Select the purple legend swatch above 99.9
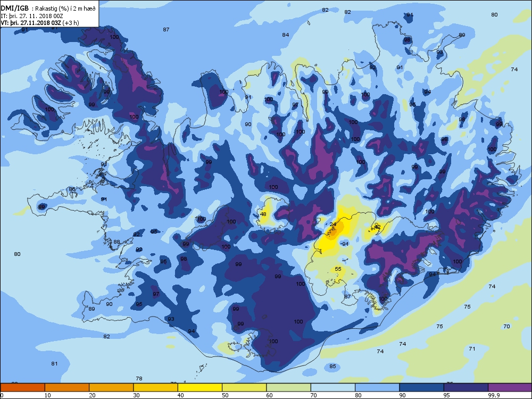The image size is (532, 399). [x=510, y=387]
